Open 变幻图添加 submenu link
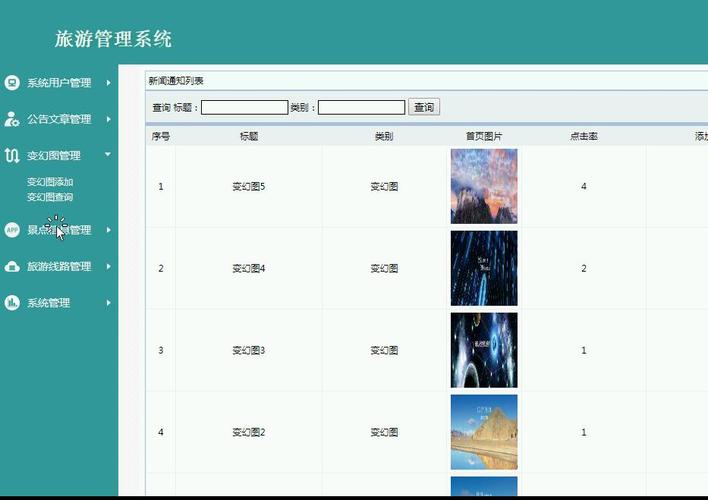The width and height of the screenshot is (708, 500). 50,182
